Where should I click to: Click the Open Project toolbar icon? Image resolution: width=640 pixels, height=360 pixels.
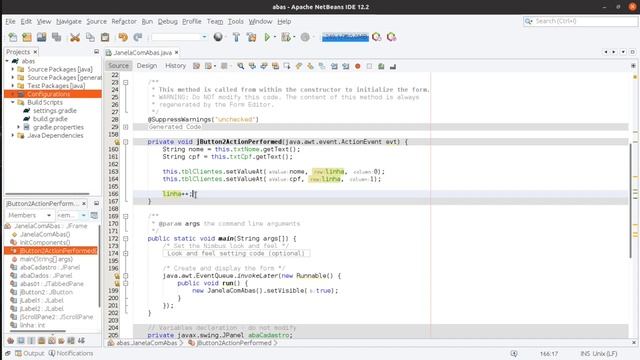pyautogui.click(x=42, y=37)
